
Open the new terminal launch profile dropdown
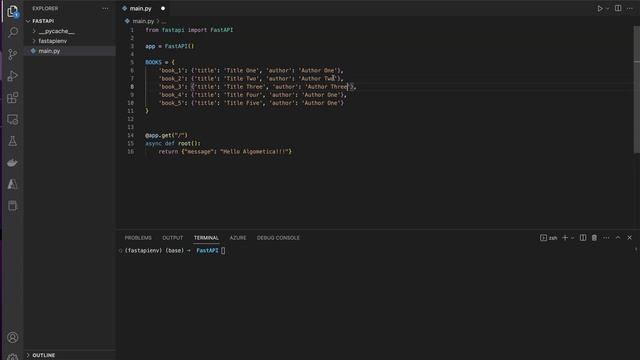point(573,238)
